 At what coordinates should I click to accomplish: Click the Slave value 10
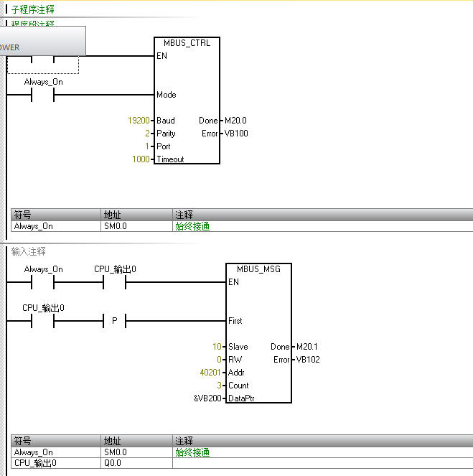tap(217, 347)
